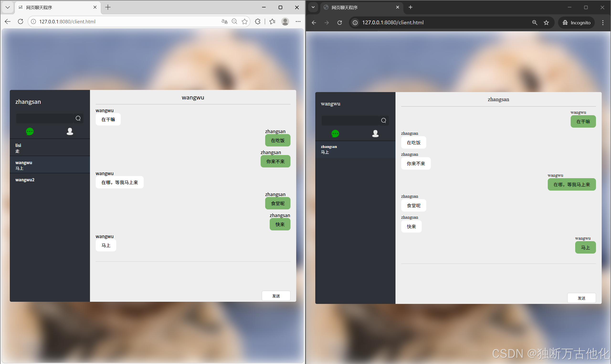Click the search input field in zhangsan's sidebar

click(x=45, y=119)
